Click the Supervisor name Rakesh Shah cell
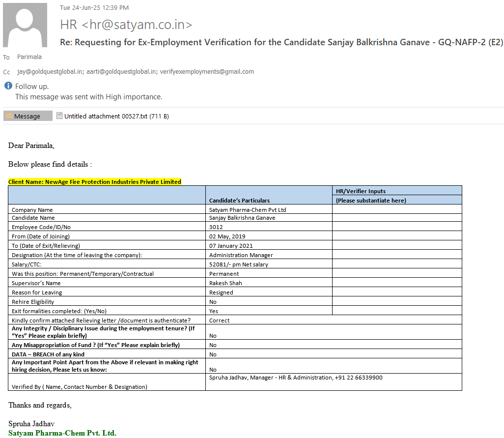The width and height of the screenshot is (504, 438). [x=225, y=283]
